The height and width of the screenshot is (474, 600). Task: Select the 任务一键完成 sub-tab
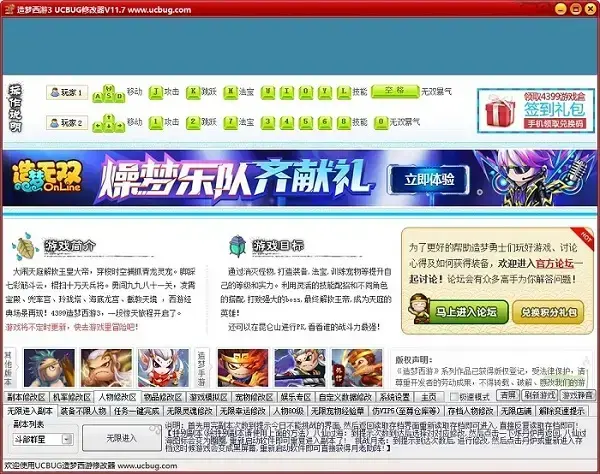pyautogui.click(x=136, y=411)
